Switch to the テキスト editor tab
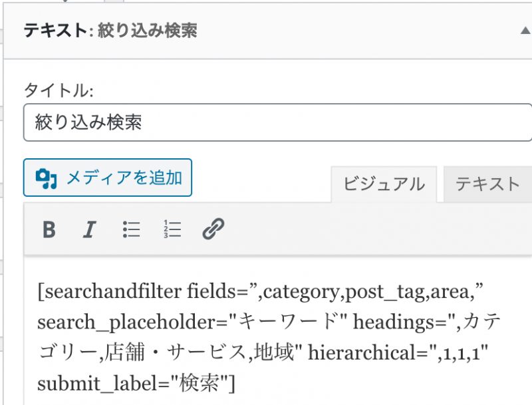 pyautogui.click(x=487, y=184)
